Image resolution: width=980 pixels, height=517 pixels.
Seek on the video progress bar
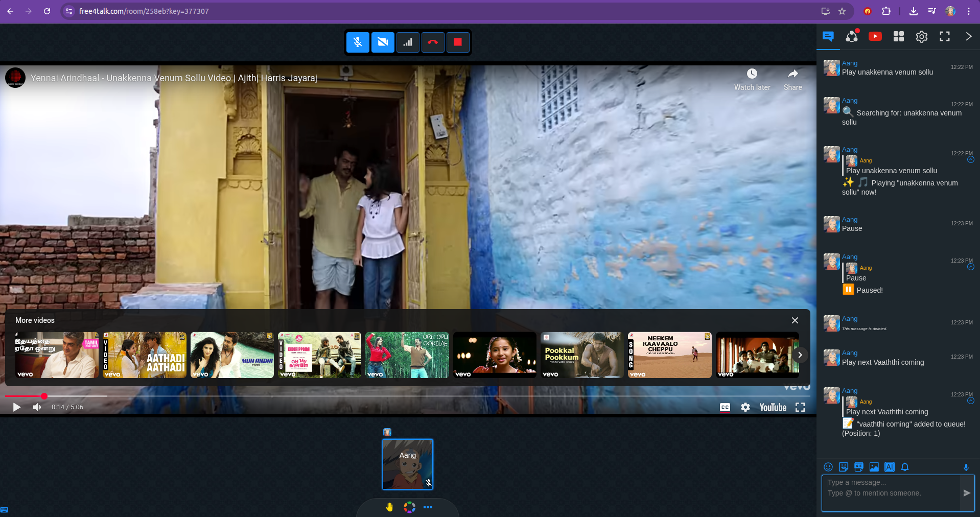tap(408, 396)
